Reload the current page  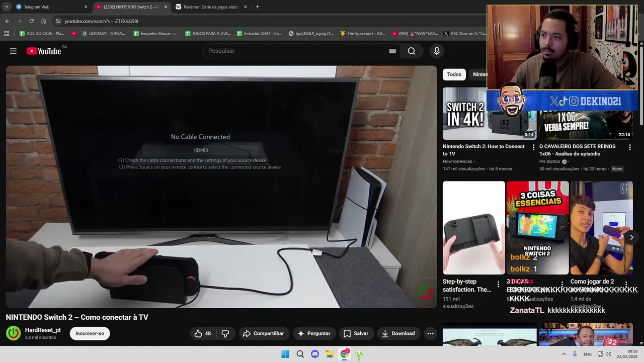tap(31, 21)
